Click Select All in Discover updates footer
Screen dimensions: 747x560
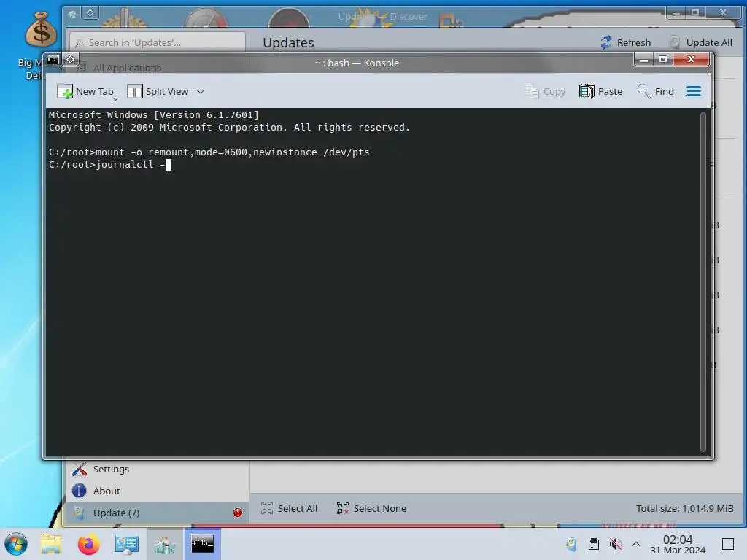(x=289, y=508)
